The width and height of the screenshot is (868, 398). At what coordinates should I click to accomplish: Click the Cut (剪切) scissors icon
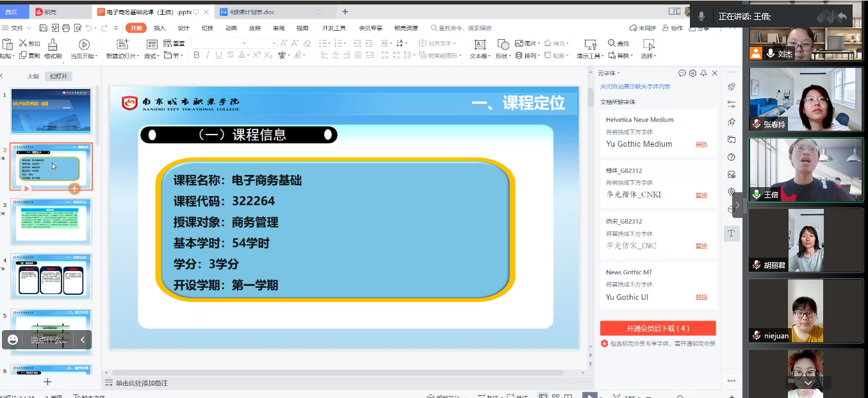23,44
